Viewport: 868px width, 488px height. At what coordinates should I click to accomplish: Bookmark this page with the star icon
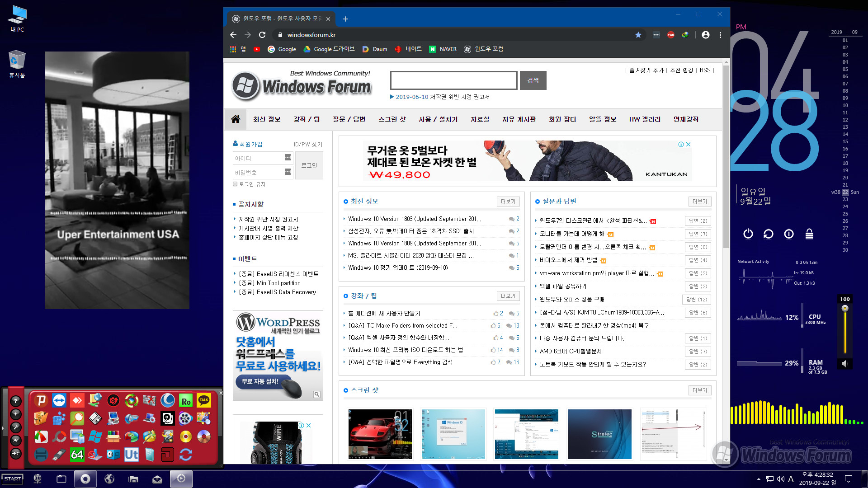coord(638,35)
